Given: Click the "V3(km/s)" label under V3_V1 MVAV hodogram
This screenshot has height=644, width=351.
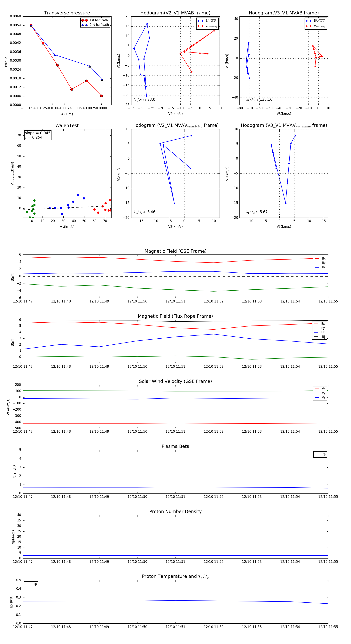Looking at the screenshot, I should point(284,227).
